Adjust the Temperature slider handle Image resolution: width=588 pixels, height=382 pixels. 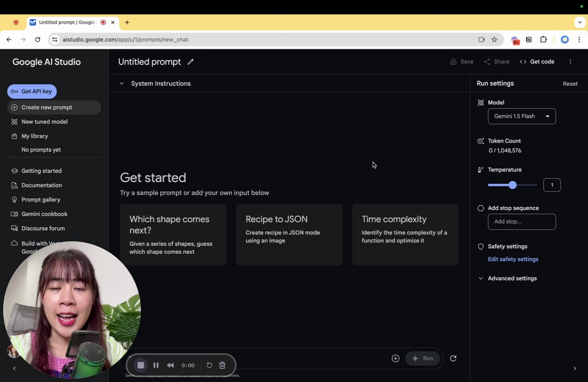pyautogui.click(x=513, y=185)
